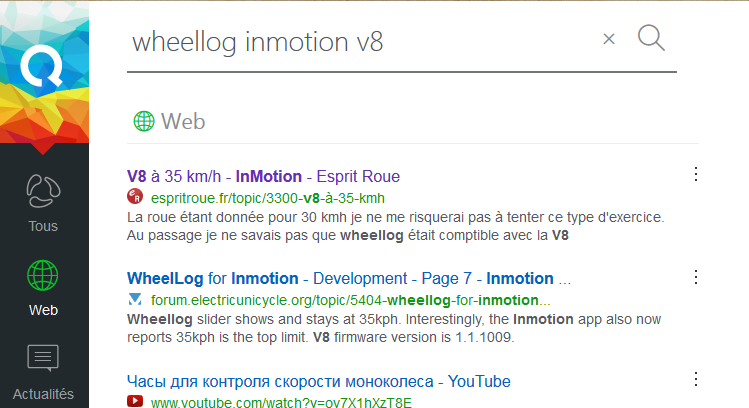Open "WheelLog for Inmotion - Development" result
This screenshot has height=408, width=749.
tap(349, 279)
